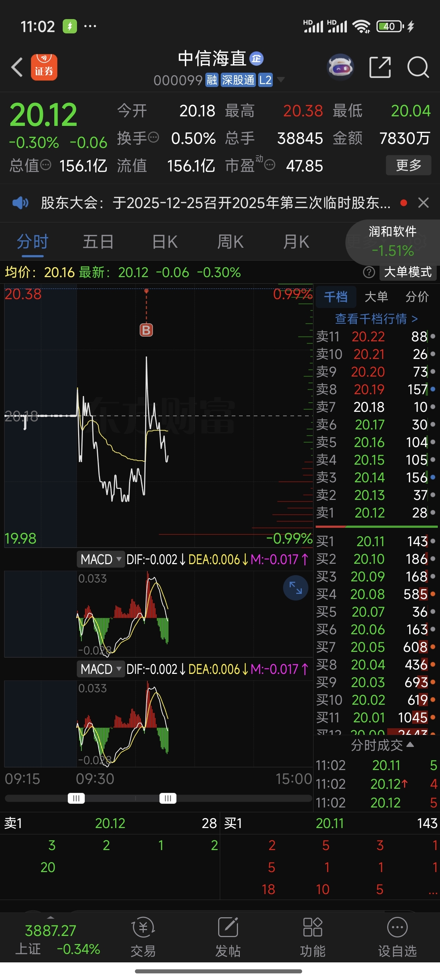440x980 pixels.
Task: Tap the speaker announcement icon
Action: tap(20, 203)
